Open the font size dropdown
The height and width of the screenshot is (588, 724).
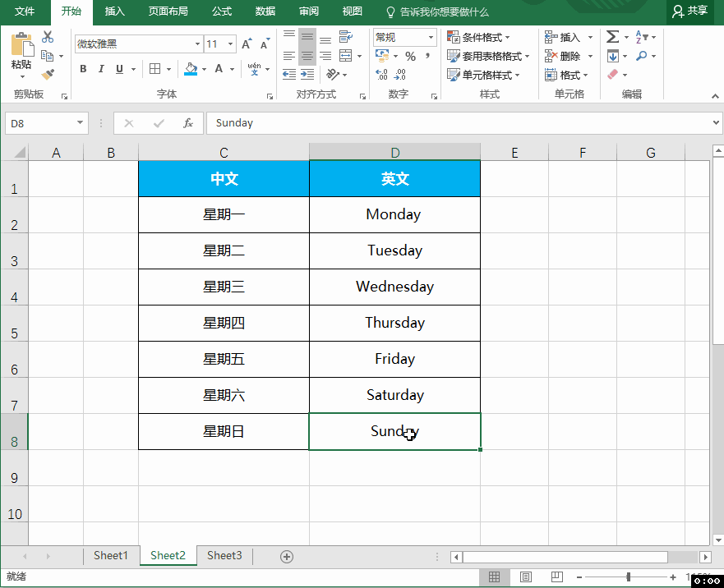pos(230,44)
